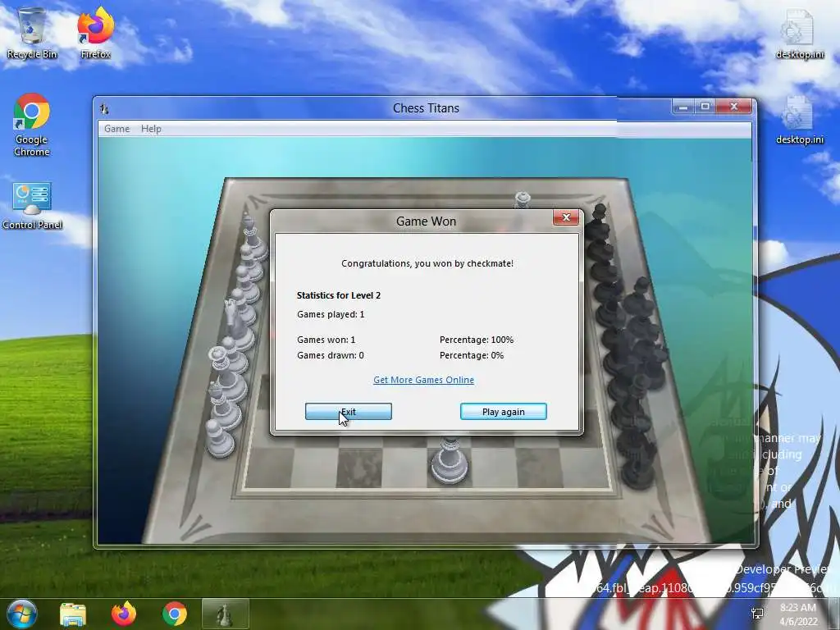Click the Game Won dialog title
Viewport: 840px width, 630px height.
[426, 221]
